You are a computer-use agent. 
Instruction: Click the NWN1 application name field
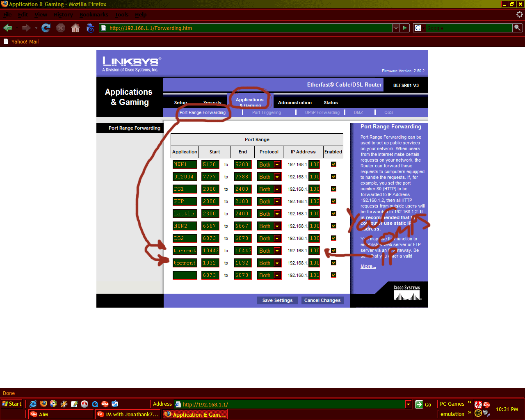click(x=185, y=164)
